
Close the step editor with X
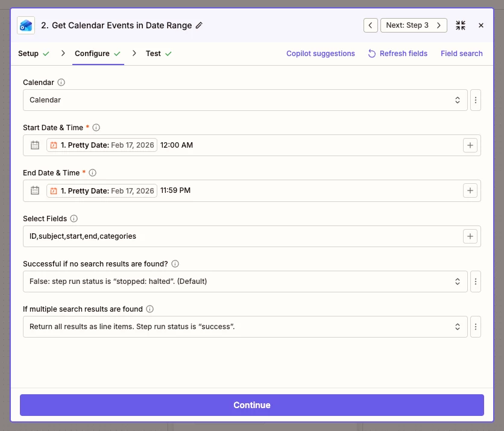point(481,25)
